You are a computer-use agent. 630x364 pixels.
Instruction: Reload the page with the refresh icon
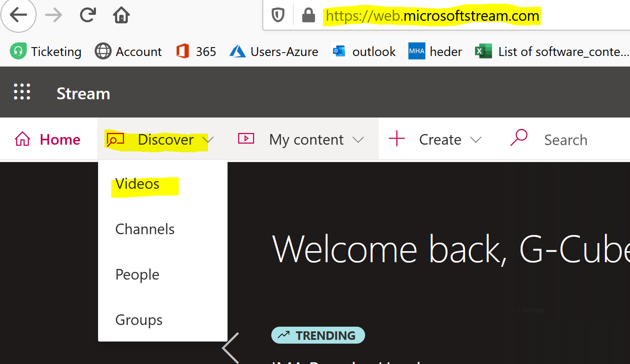tap(88, 15)
